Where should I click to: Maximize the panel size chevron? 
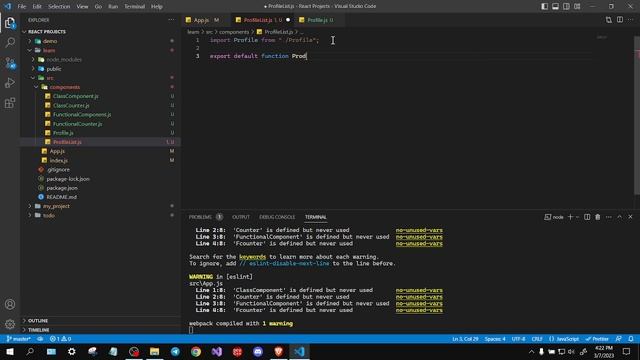point(620,217)
